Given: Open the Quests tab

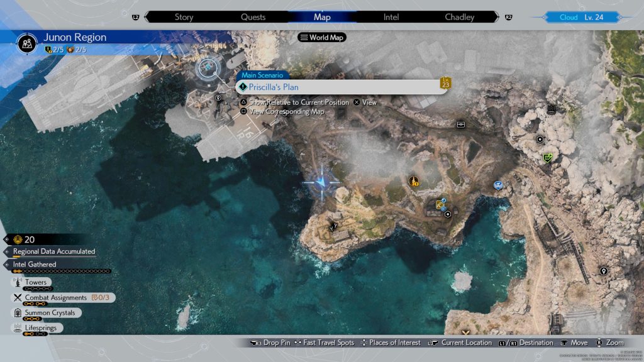Looking at the screenshot, I should pyautogui.click(x=253, y=17).
